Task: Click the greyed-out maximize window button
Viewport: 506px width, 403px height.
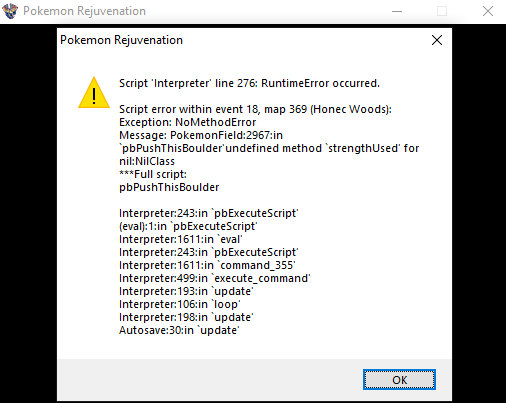Action: tap(442, 11)
